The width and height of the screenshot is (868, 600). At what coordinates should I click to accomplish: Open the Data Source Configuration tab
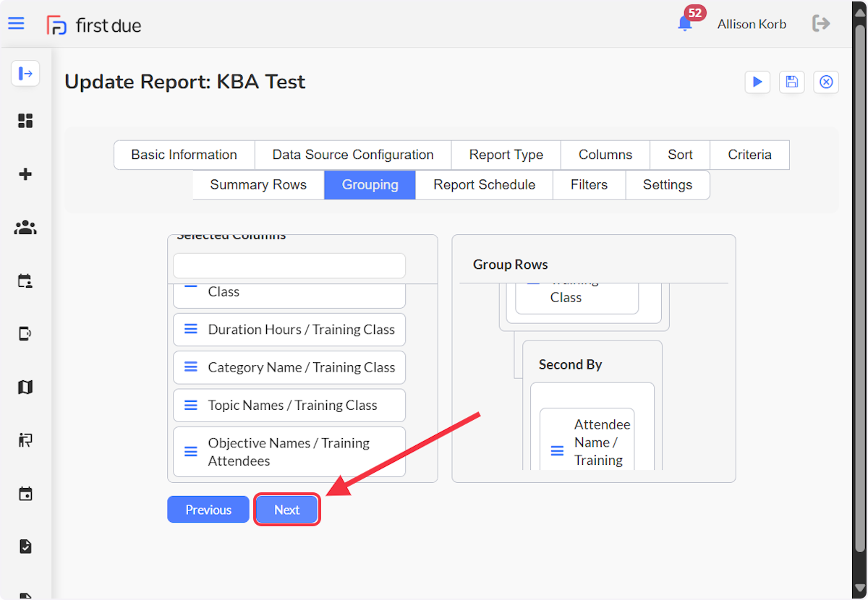pyautogui.click(x=353, y=155)
